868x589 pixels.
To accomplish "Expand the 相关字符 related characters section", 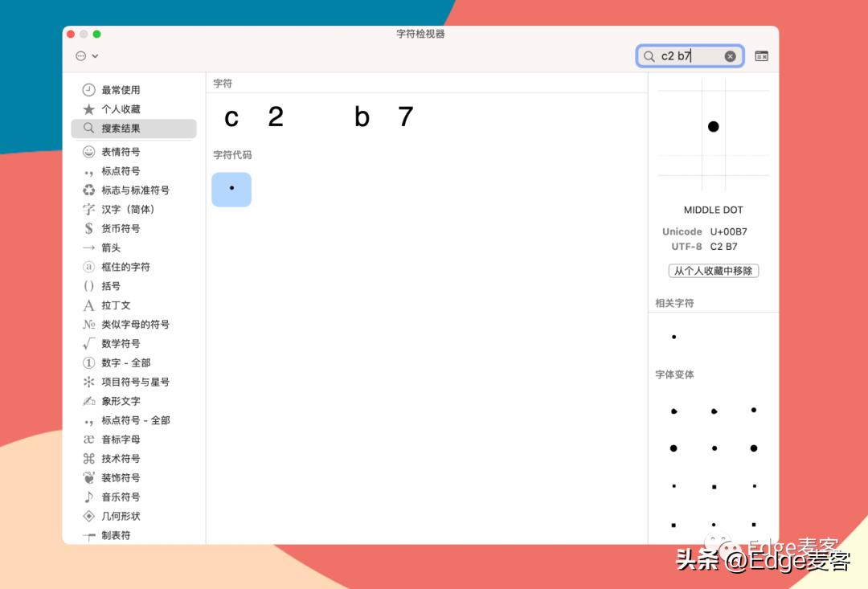I will click(x=674, y=303).
